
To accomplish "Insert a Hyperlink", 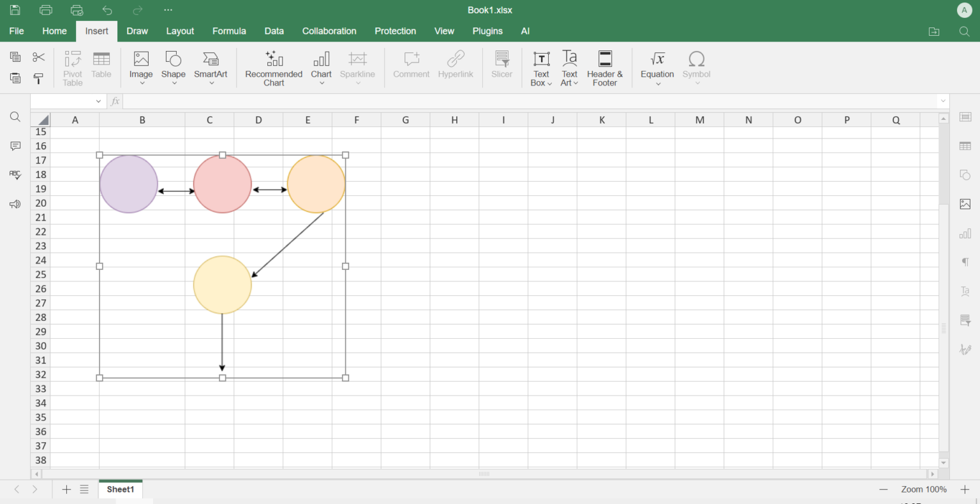I will (456, 67).
